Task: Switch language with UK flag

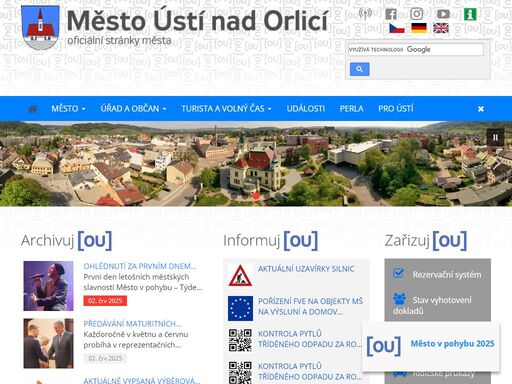Action: (x=441, y=28)
